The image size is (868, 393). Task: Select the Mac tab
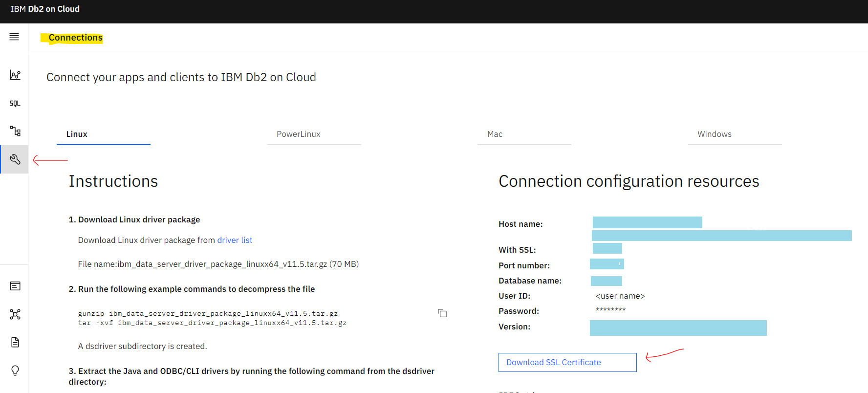[495, 134]
